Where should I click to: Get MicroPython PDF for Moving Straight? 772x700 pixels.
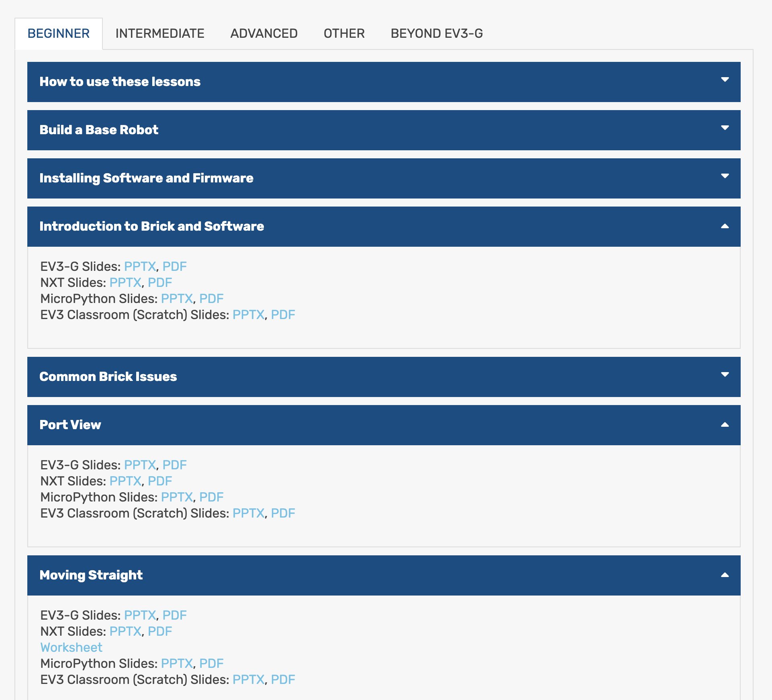coord(211,663)
